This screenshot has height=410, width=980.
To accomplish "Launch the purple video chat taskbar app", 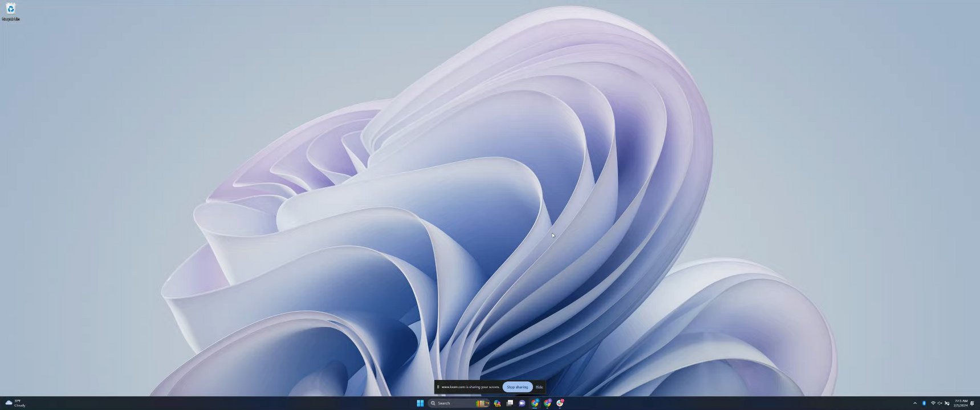I will coord(522,403).
